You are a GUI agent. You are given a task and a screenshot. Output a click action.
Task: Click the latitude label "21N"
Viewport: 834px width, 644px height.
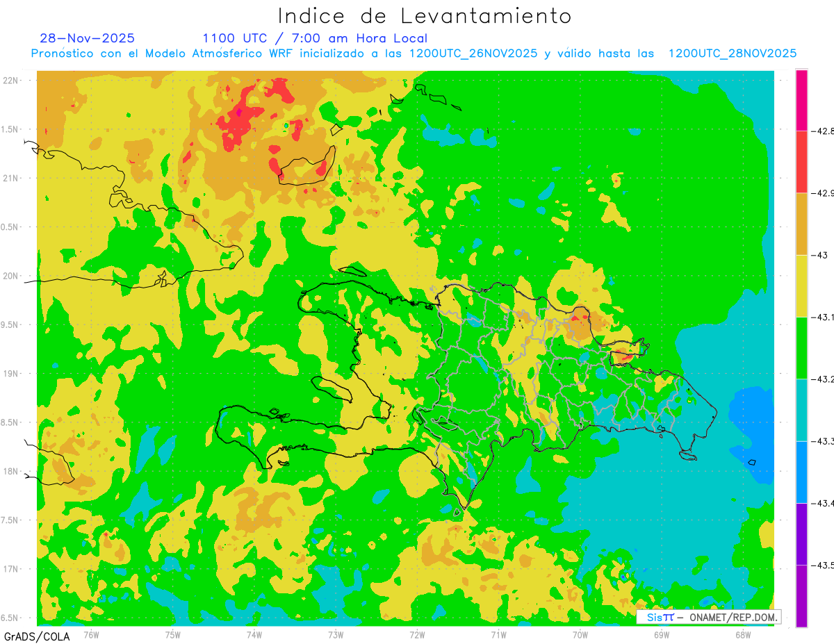10,178
